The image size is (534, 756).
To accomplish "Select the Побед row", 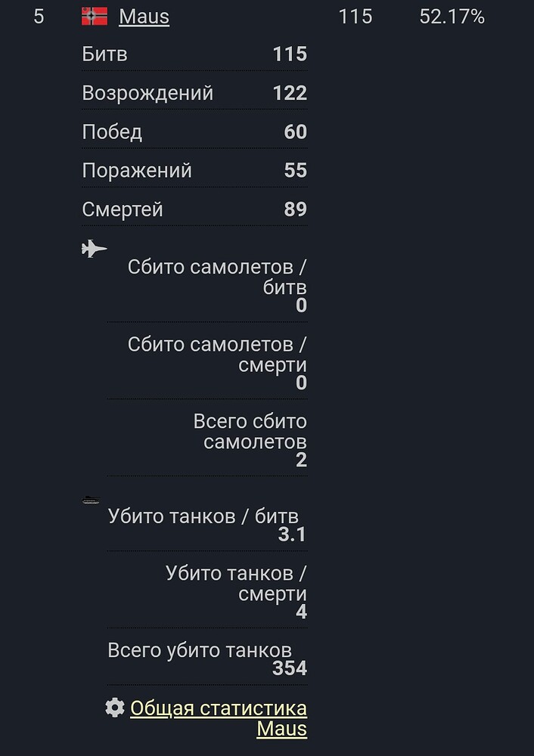I will pos(193,132).
